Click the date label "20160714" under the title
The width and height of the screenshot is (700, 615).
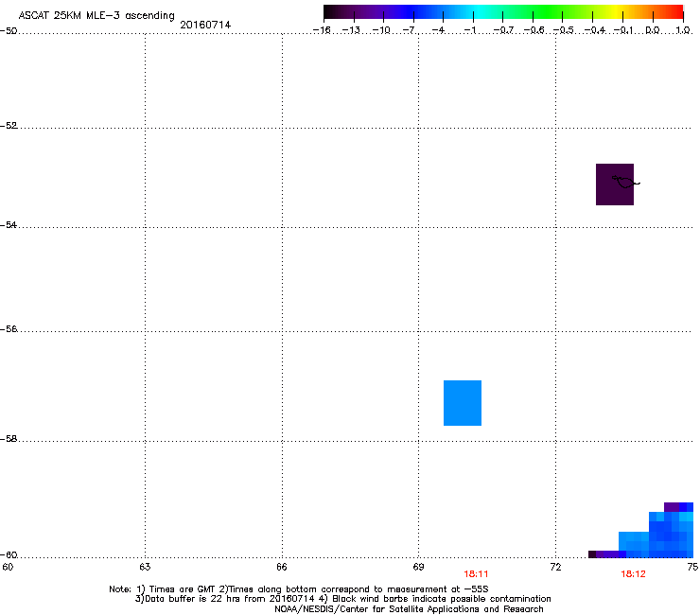pos(205,25)
